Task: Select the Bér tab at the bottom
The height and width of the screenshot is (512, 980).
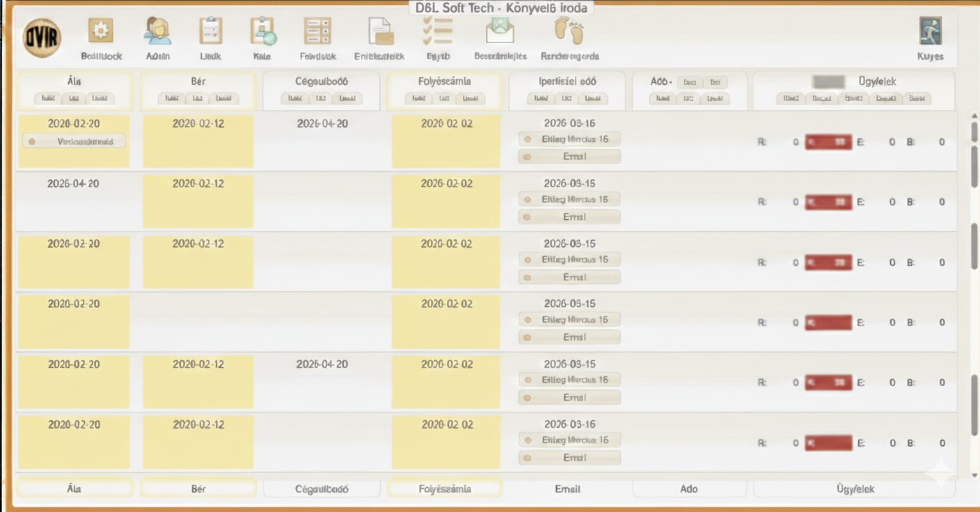Action: tap(198, 489)
